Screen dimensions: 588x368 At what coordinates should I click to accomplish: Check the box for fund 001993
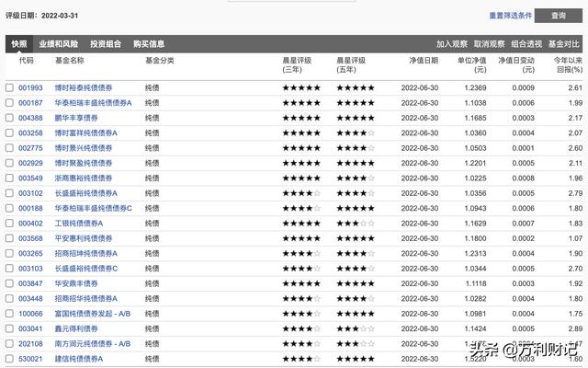tap(9, 88)
